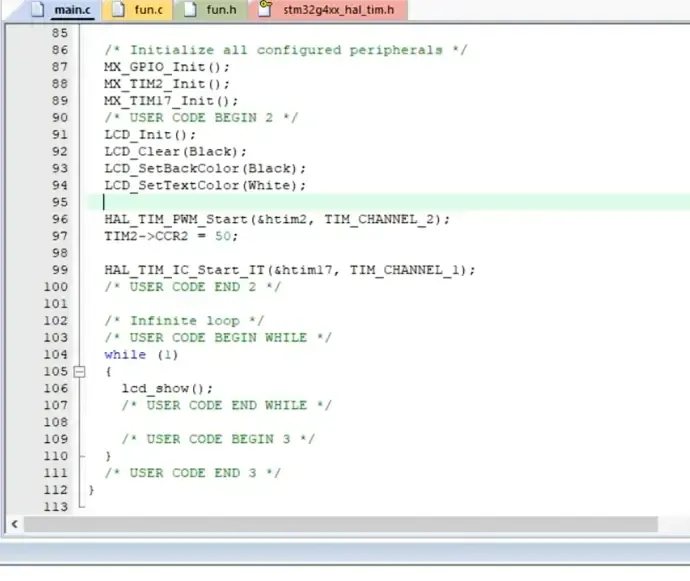Click the left arrow of horizontal scrollbar
The height and width of the screenshot is (581, 690).
14,524
